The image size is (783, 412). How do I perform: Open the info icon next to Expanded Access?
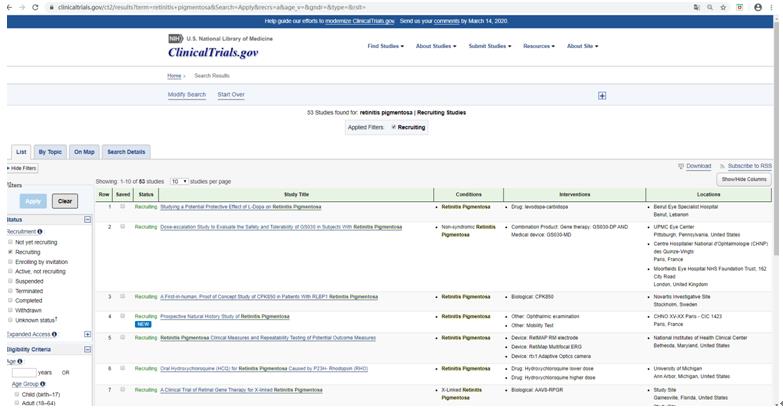pyautogui.click(x=54, y=334)
